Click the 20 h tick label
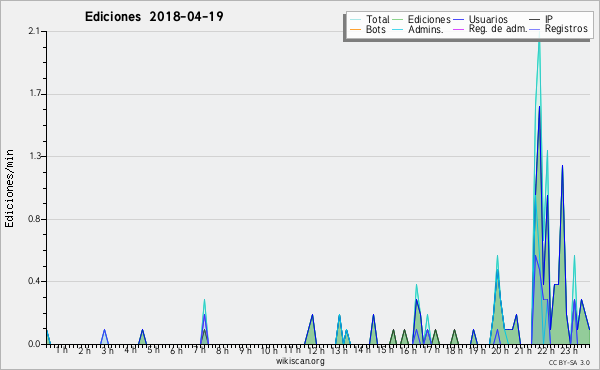Image resolution: width=600 pixels, height=370 pixels. [500, 351]
